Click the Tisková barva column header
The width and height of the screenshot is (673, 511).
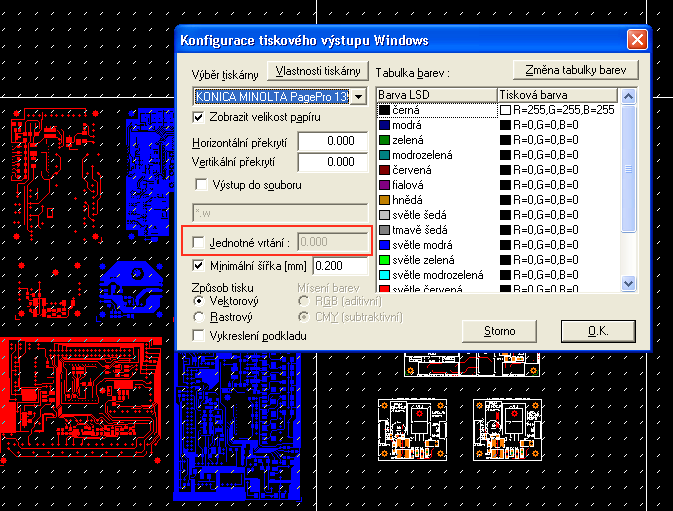556,96
